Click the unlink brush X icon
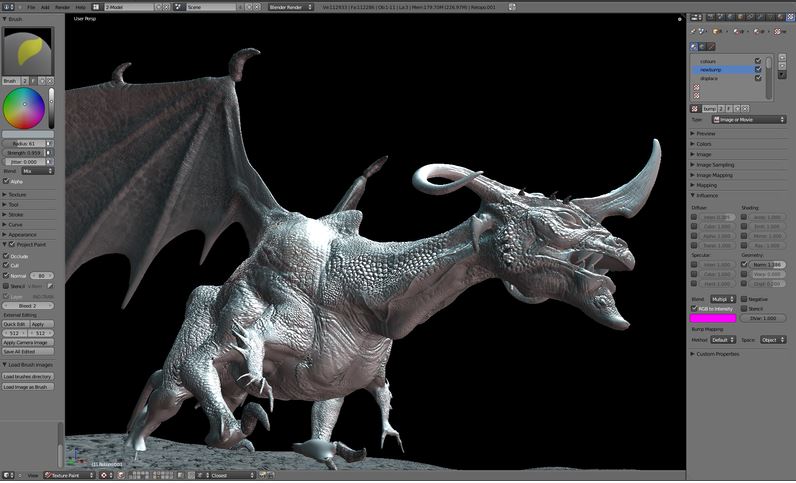 50,81
